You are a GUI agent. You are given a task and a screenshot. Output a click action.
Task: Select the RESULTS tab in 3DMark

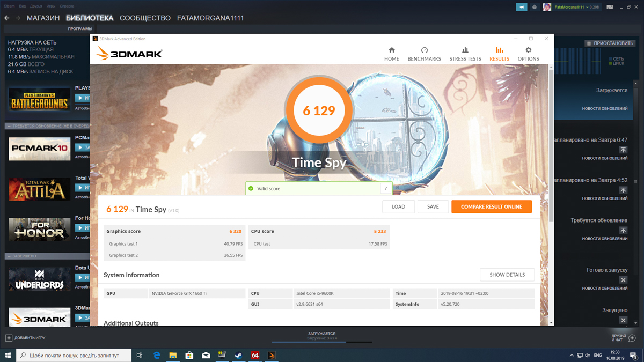(x=499, y=54)
